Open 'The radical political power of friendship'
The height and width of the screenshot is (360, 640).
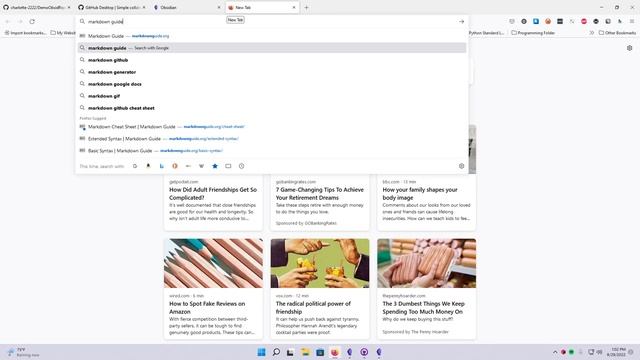pyautogui.click(x=313, y=307)
